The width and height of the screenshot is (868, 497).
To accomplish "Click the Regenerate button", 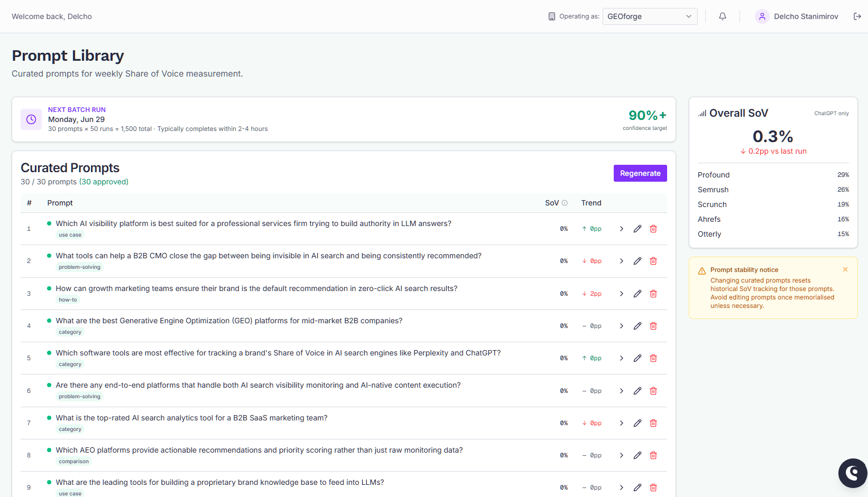I will click(640, 173).
